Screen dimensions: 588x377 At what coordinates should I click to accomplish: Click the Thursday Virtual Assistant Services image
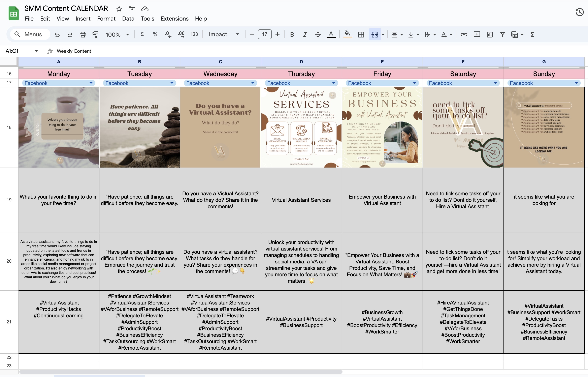point(301,127)
